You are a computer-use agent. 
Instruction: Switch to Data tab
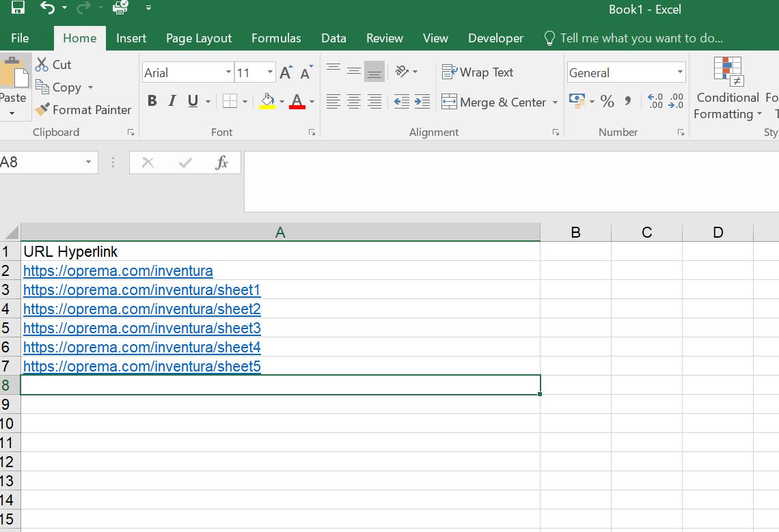point(334,38)
